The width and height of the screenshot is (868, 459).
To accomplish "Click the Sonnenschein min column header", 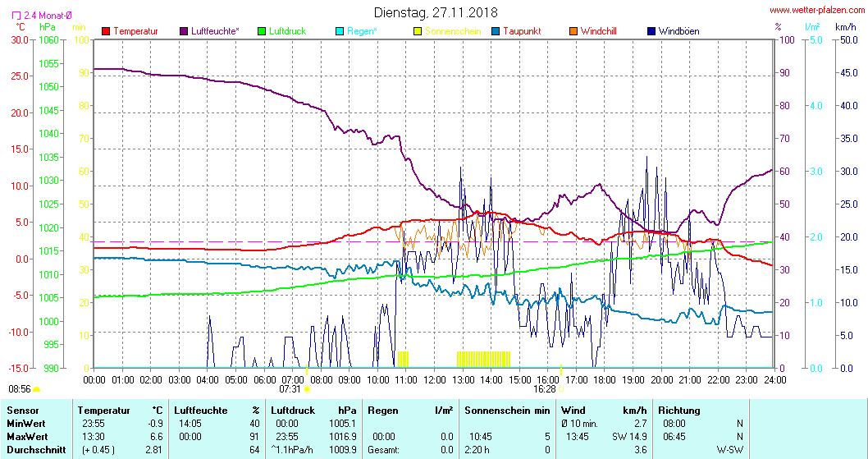I will coord(508,411).
